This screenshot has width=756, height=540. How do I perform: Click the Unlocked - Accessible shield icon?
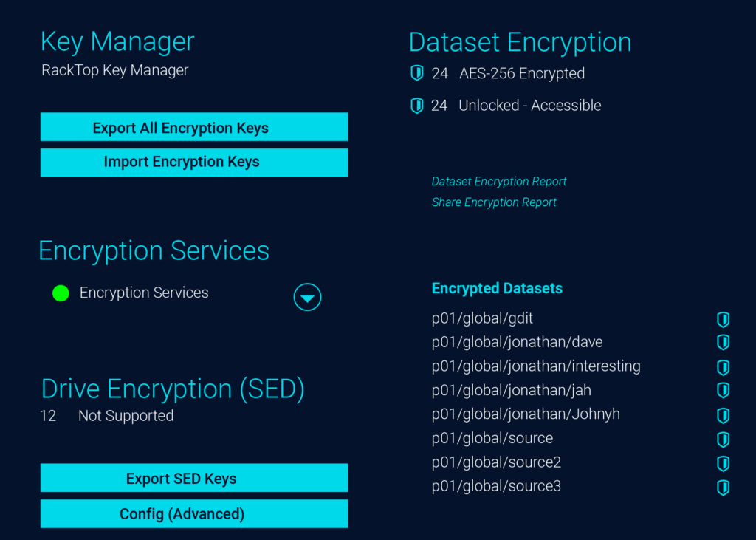click(417, 105)
